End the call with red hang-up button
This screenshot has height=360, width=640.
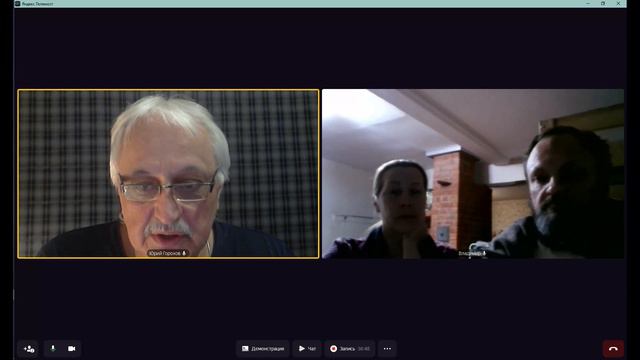point(613,349)
